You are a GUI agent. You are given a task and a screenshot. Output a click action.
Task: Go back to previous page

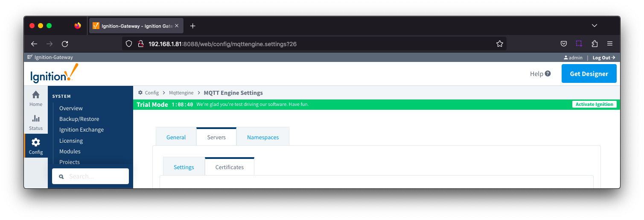pos(34,44)
